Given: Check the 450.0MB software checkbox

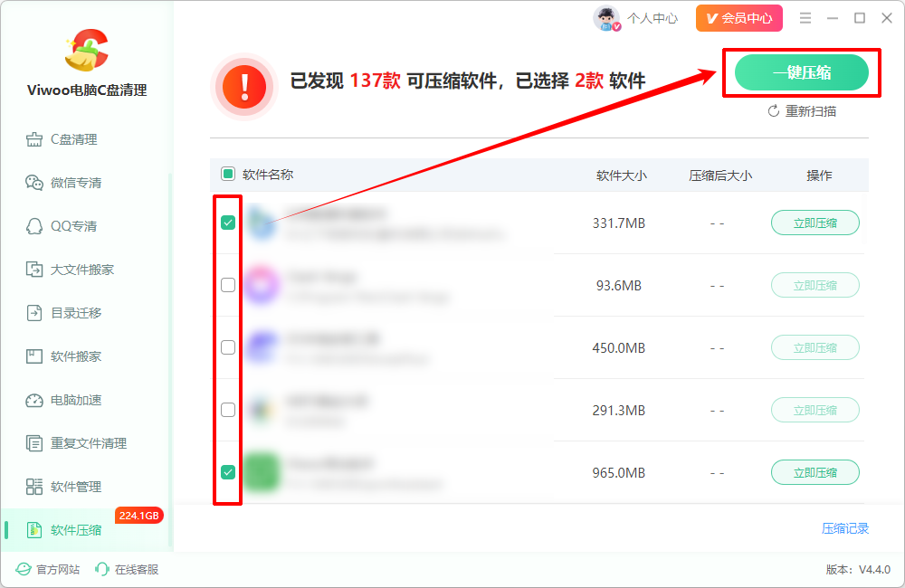Looking at the screenshot, I should pos(228,346).
